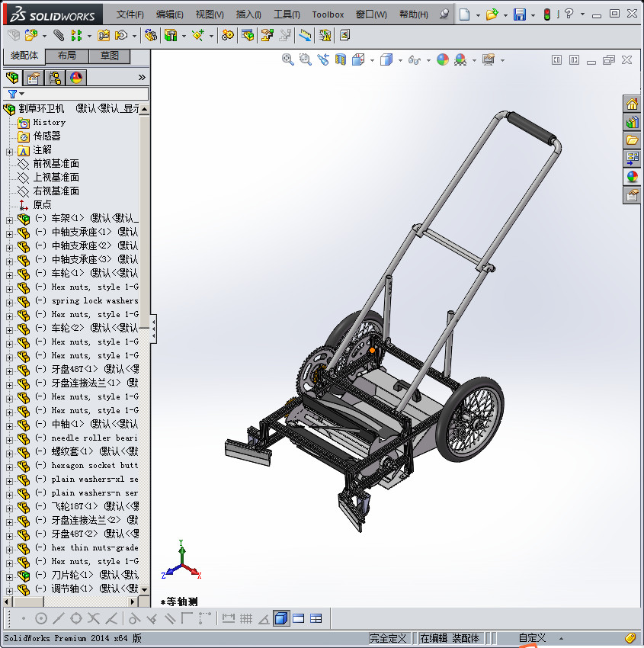The image size is (644, 648).
Task: Click the Open folder icon in the title bar
Action: click(x=492, y=14)
